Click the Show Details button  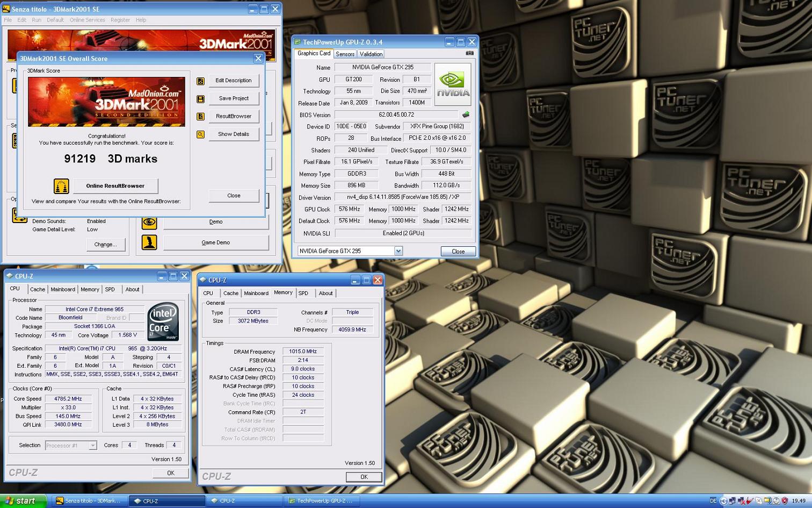click(234, 134)
